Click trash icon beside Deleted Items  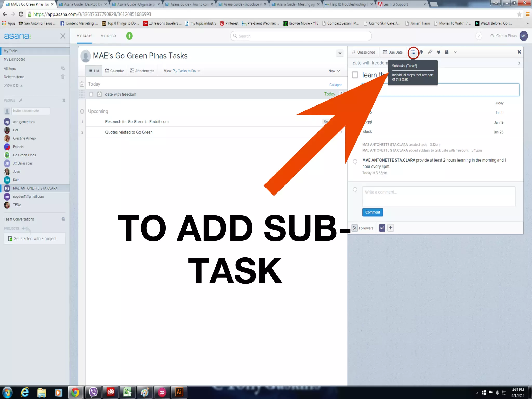[63, 77]
